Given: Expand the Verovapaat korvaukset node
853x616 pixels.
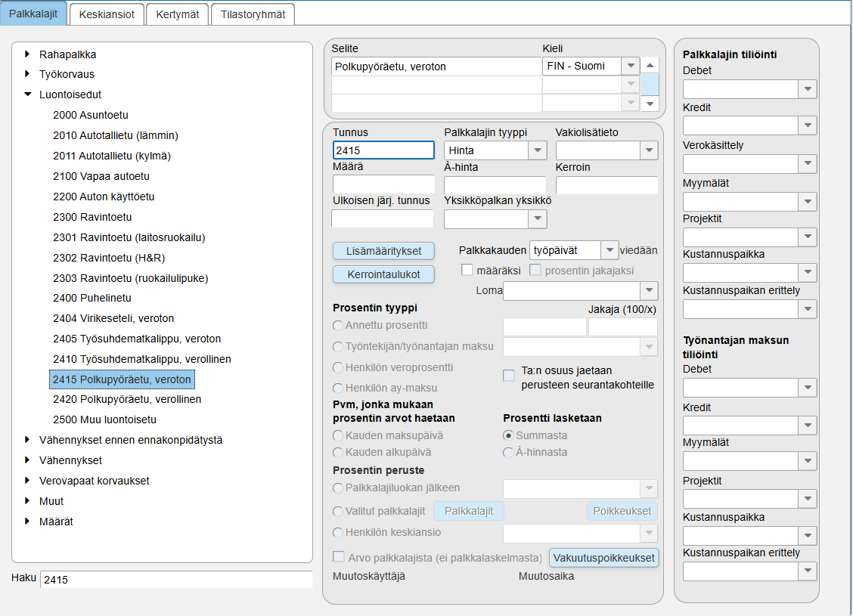Looking at the screenshot, I should click(x=27, y=480).
